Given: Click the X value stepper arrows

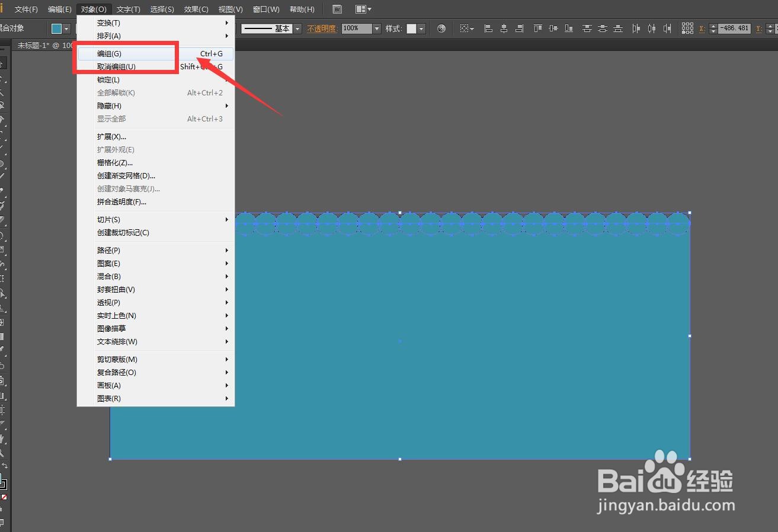Looking at the screenshot, I should 713,28.
